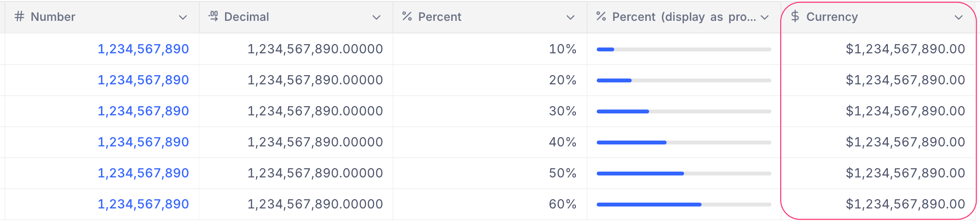The height and width of the screenshot is (222, 980).
Task: Click the dollar icon in Currency header
Action: click(x=795, y=17)
